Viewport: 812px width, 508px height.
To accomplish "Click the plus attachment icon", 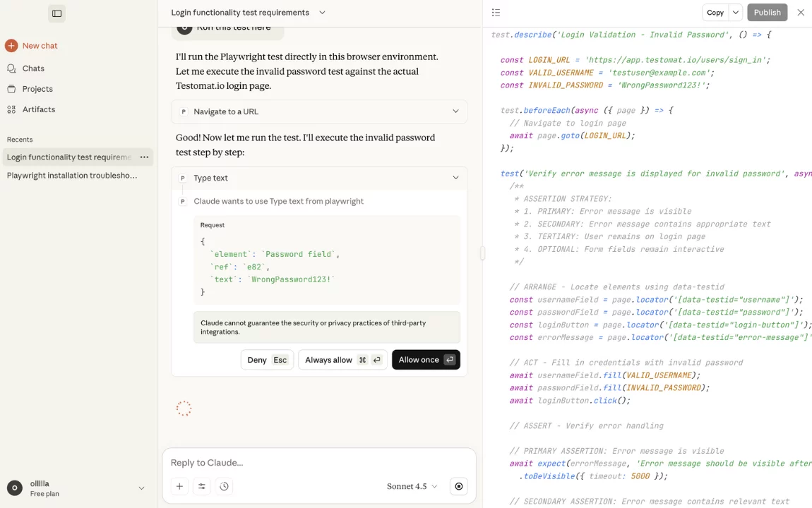I will (x=179, y=486).
